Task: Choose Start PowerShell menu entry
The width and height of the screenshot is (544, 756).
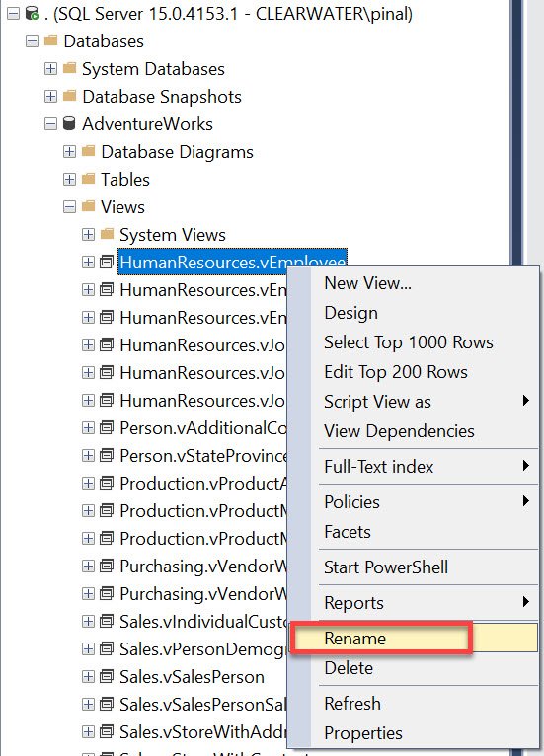Action: pyautogui.click(x=414, y=567)
